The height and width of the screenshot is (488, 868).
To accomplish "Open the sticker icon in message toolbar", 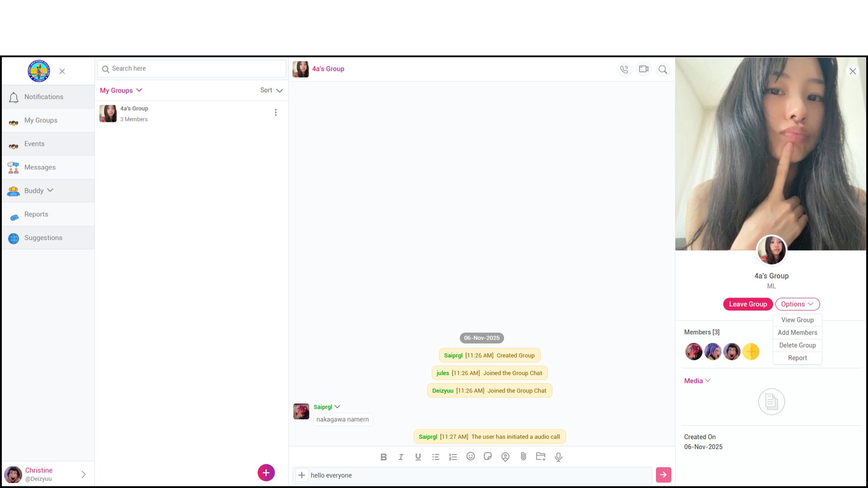I will (x=488, y=456).
